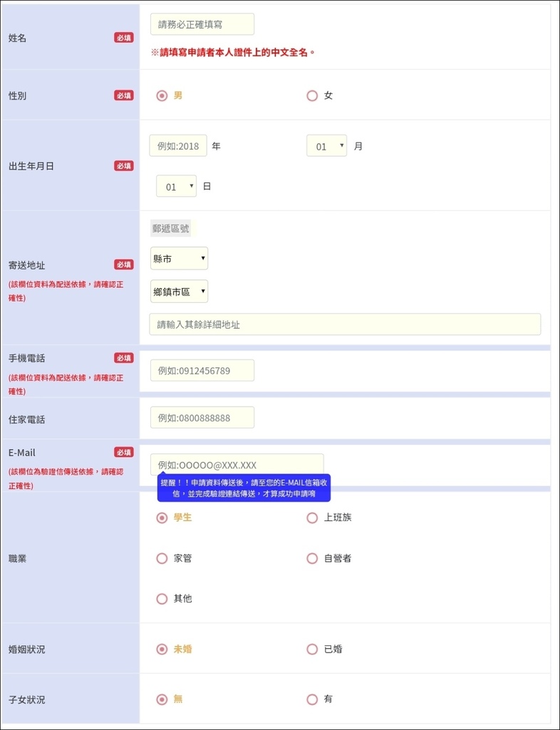Open the 鄉鎮市區 district dropdown
Viewport: 560px width, 730px height.
coord(179,292)
